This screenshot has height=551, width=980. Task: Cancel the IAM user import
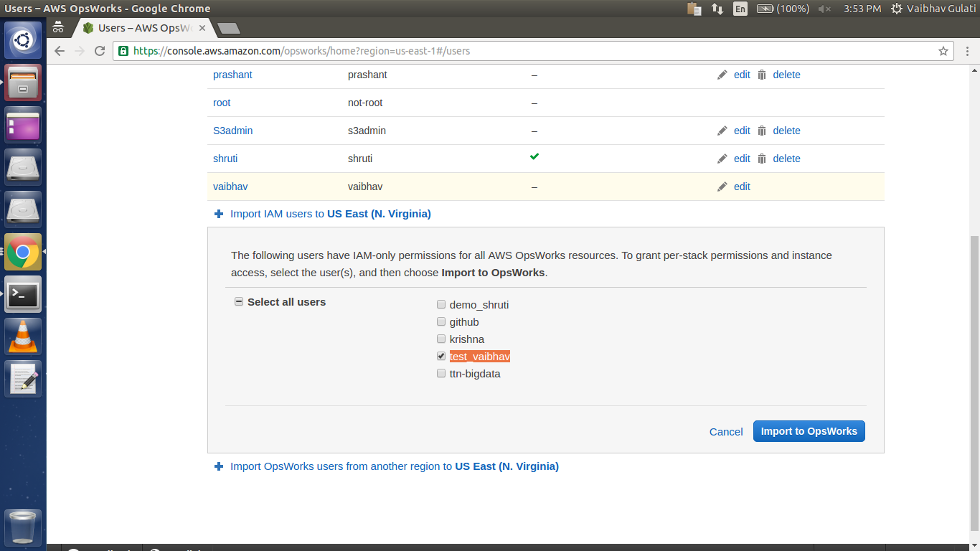(x=726, y=432)
